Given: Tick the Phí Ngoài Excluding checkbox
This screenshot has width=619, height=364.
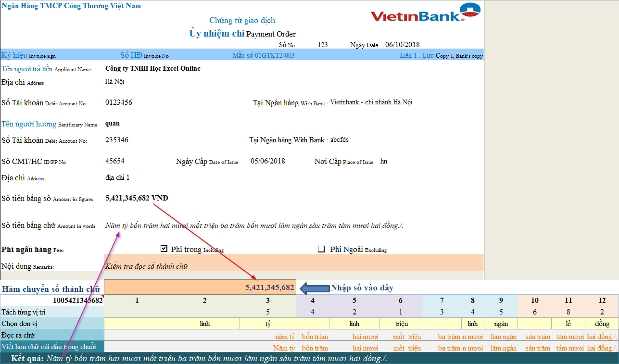Looking at the screenshot, I should (x=321, y=249).
